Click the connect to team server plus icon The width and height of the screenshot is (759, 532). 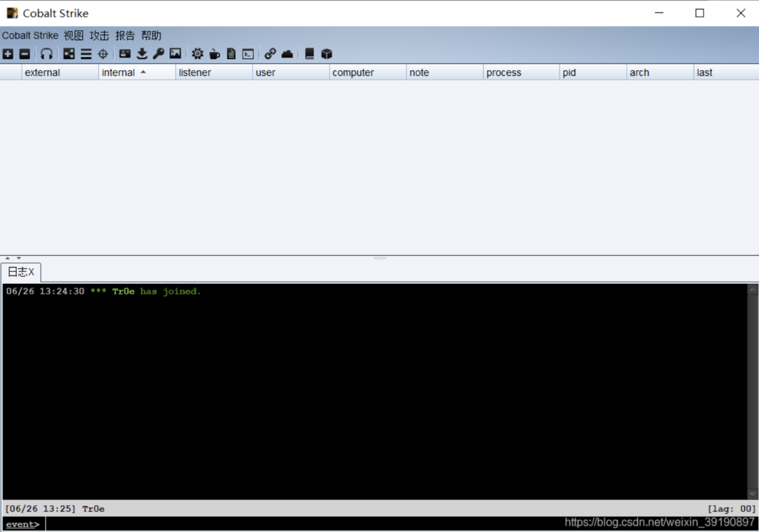(x=8, y=53)
